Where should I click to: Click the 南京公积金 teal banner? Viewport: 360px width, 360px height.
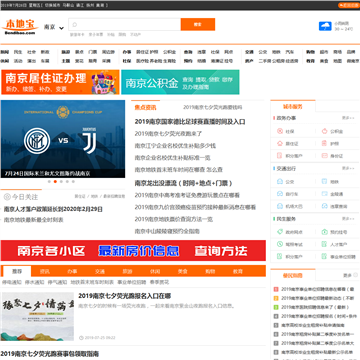pos(180,82)
